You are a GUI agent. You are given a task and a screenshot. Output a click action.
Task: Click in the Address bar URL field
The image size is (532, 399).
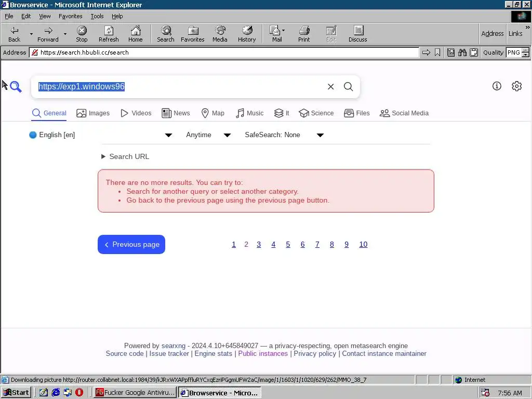point(224,52)
